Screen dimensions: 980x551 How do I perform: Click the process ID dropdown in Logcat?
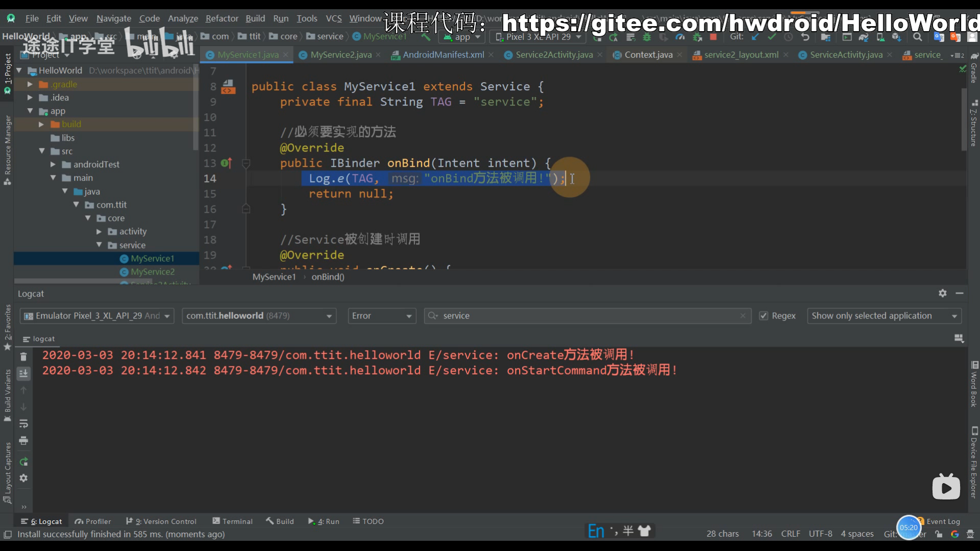pos(258,315)
